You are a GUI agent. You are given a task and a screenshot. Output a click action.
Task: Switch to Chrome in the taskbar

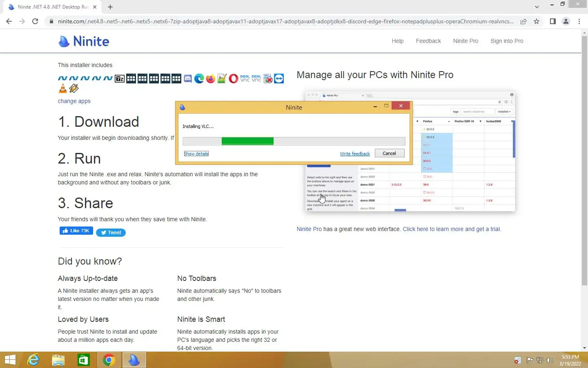click(x=109, y=360)
